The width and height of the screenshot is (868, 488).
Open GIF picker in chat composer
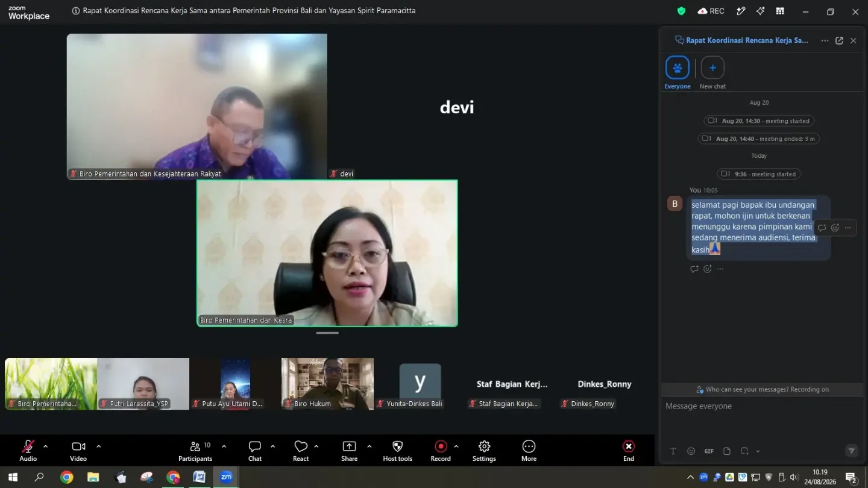(709, 451)
